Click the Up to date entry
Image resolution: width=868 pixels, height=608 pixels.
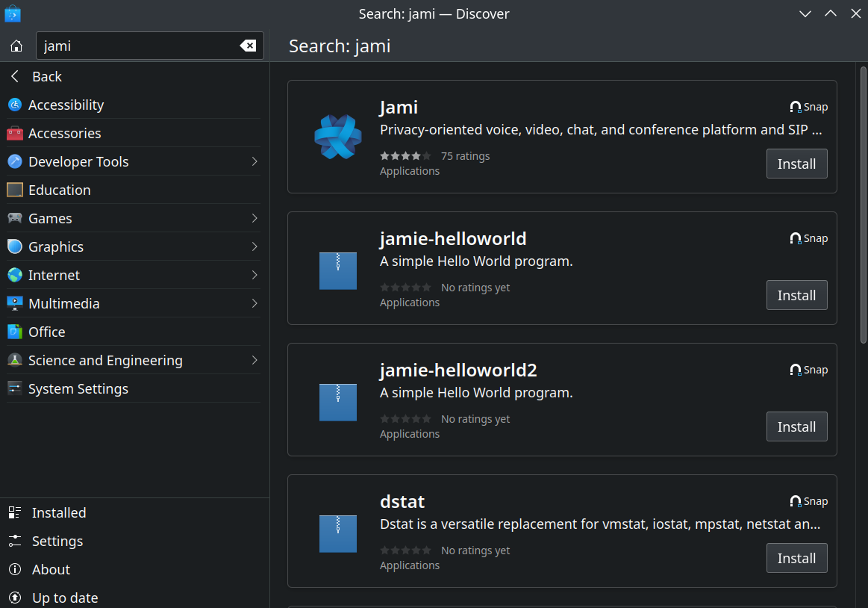pos(134,598)
